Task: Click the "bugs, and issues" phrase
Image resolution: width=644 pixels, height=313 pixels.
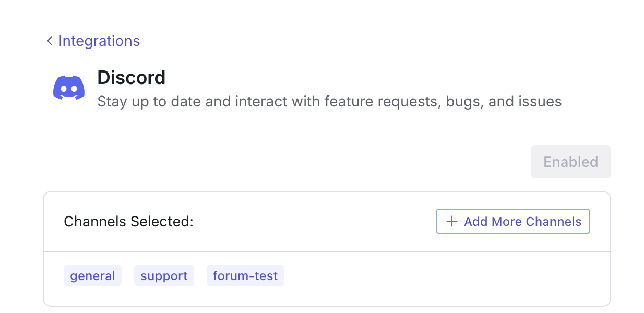Action: click(504, 101)
